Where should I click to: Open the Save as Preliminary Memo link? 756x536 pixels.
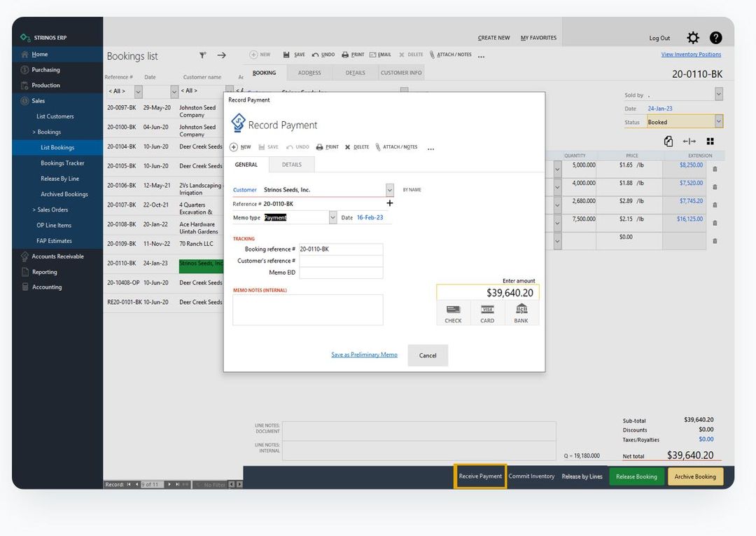(364, 355)
